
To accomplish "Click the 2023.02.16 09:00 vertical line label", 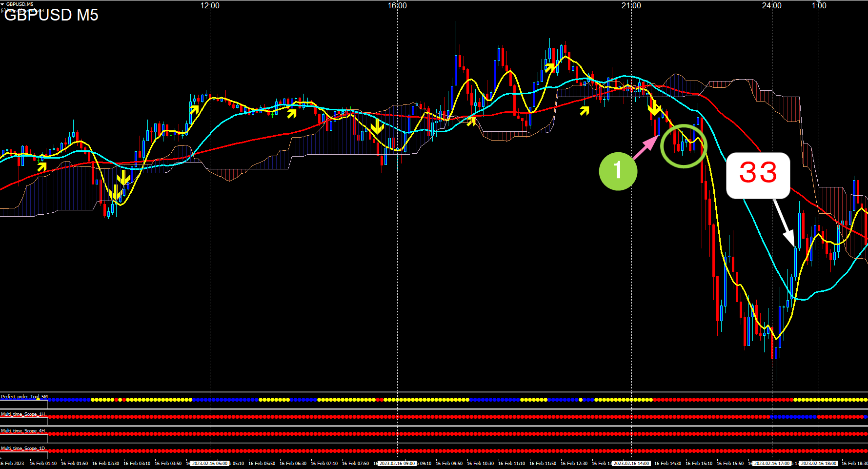I will coord(397,464).
